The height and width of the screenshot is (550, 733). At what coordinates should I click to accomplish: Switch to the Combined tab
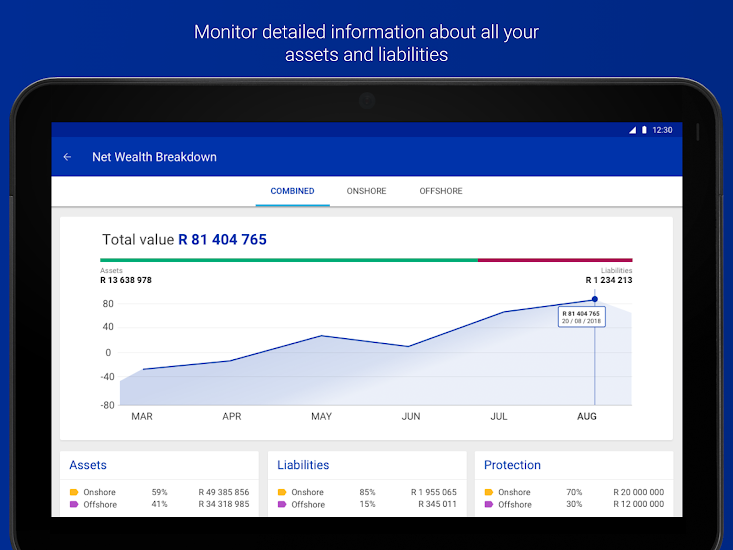(x=292, y=191)
